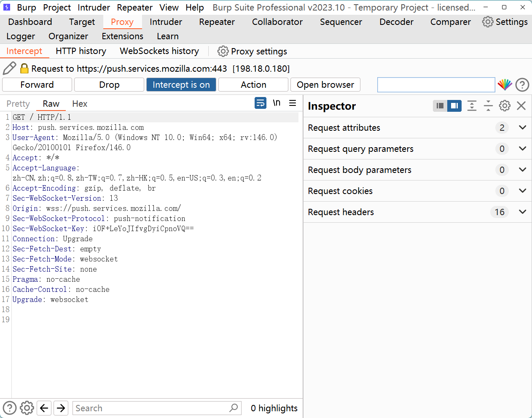Open the Repeater menu in the menu bar

pos(134,8)
